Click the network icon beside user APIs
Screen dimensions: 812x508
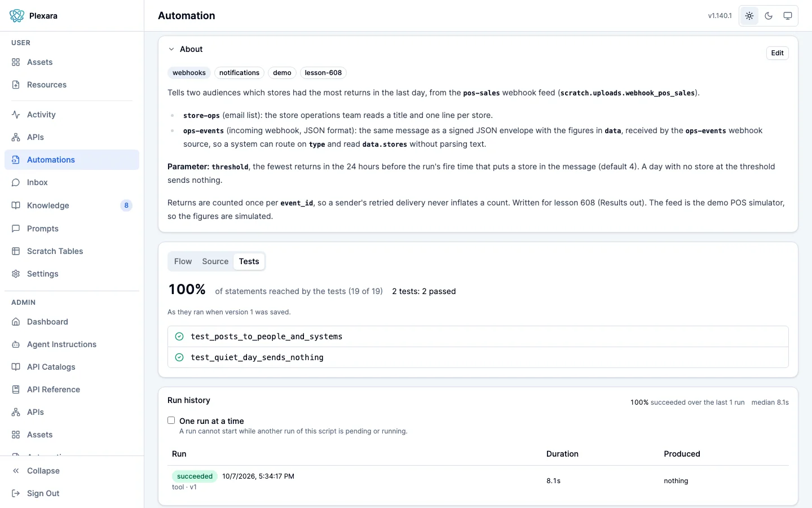click(x=16, y=137)
